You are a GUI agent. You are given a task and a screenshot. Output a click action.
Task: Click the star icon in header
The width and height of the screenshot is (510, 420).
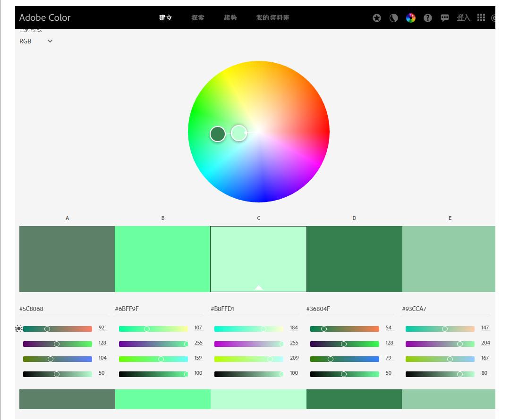point(376,18)
